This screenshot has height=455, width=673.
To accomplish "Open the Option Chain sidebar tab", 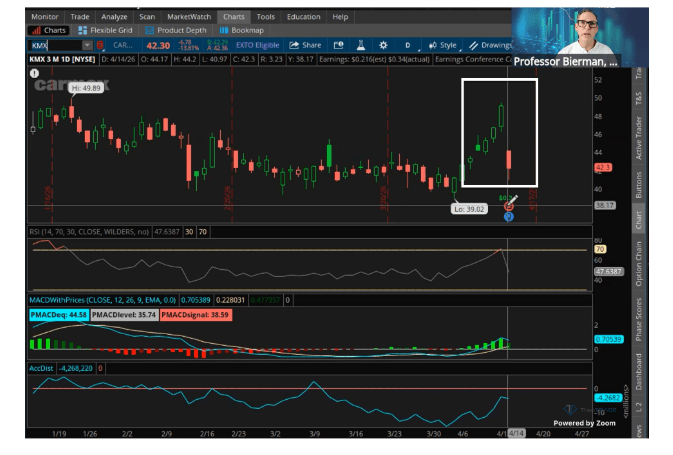I will [x=638, y=264].
